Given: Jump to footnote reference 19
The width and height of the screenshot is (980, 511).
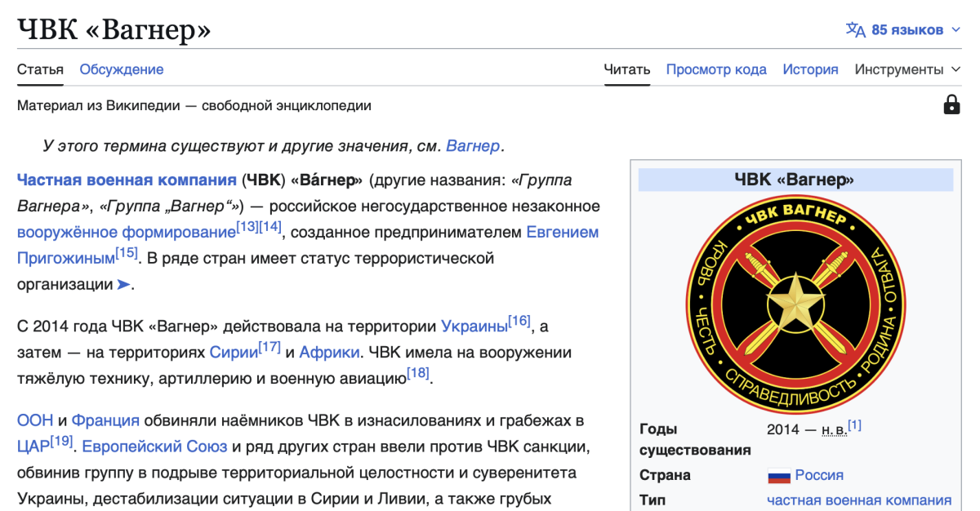Looking at the screenshot, I should tap(61, 442).
